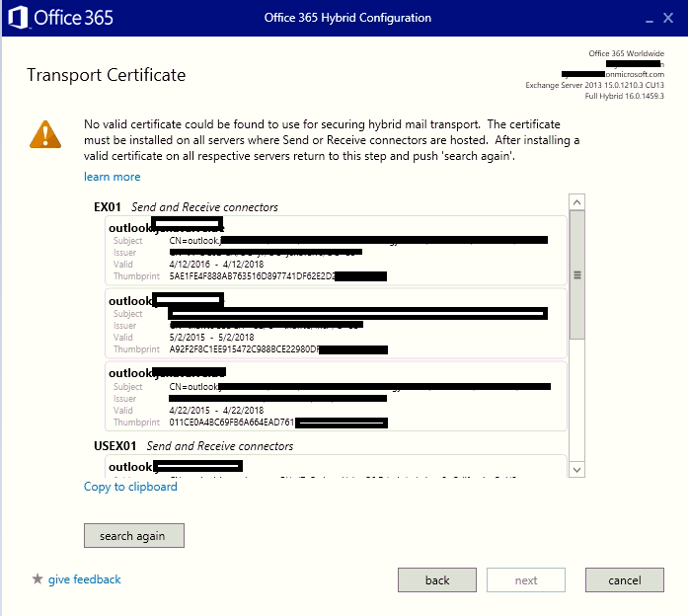688x616 pixels.
Task: Click the Transport Certificate page title
Action: (107, 75)
